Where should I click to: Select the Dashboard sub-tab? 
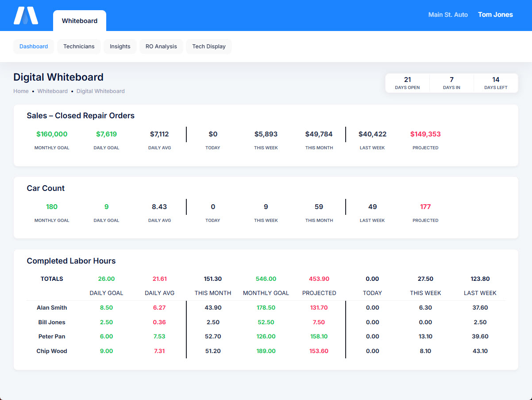point(34,47)
